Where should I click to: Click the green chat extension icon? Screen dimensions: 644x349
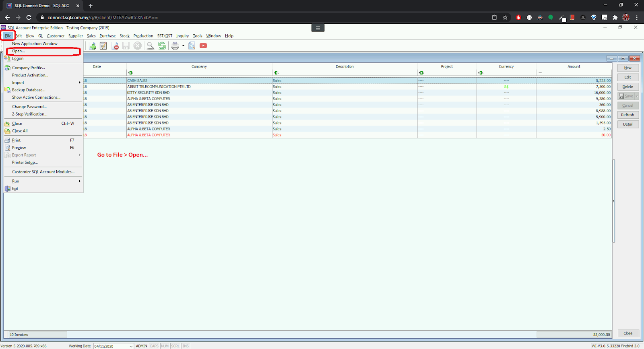click(551, 17)
